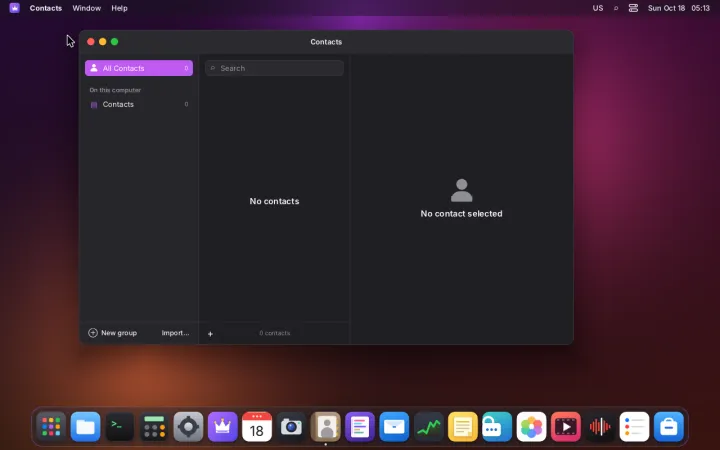Open purple crown app in dock

tap(222, 427)
